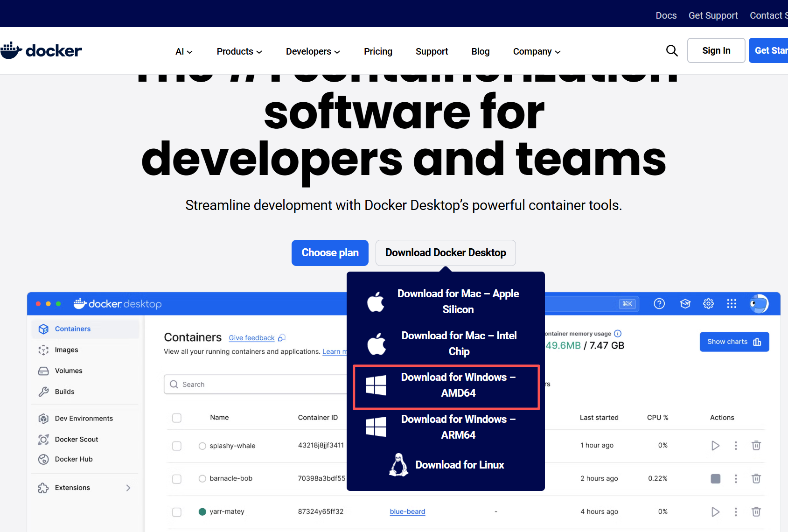Click the Docker Desktop ⌘K search bar
Viewport: 788px width, 532px height.
point(592,304)
